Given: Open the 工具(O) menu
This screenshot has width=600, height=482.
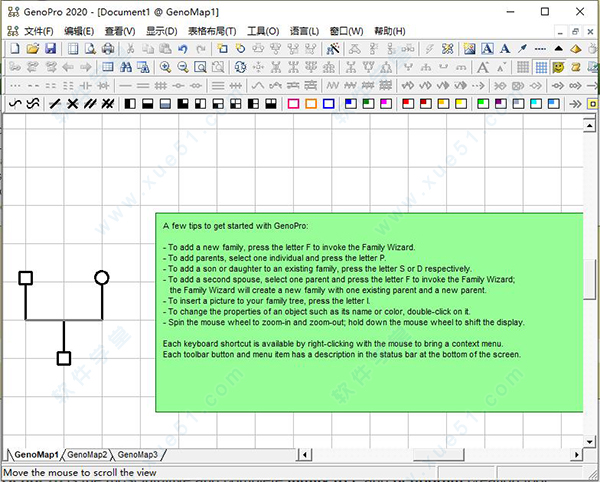Looking at the screenshot, I should (x=263, y=31).
